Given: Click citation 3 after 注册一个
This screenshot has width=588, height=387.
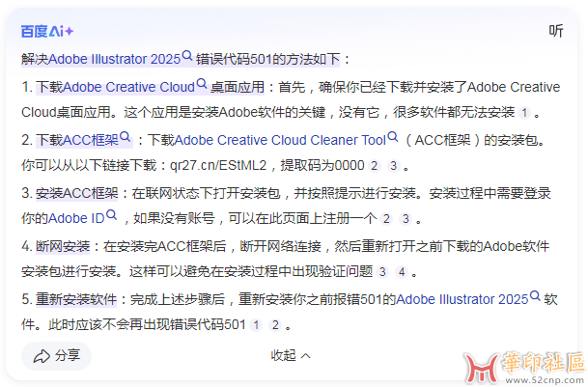Looking at the screenshot, I should 406,219.
